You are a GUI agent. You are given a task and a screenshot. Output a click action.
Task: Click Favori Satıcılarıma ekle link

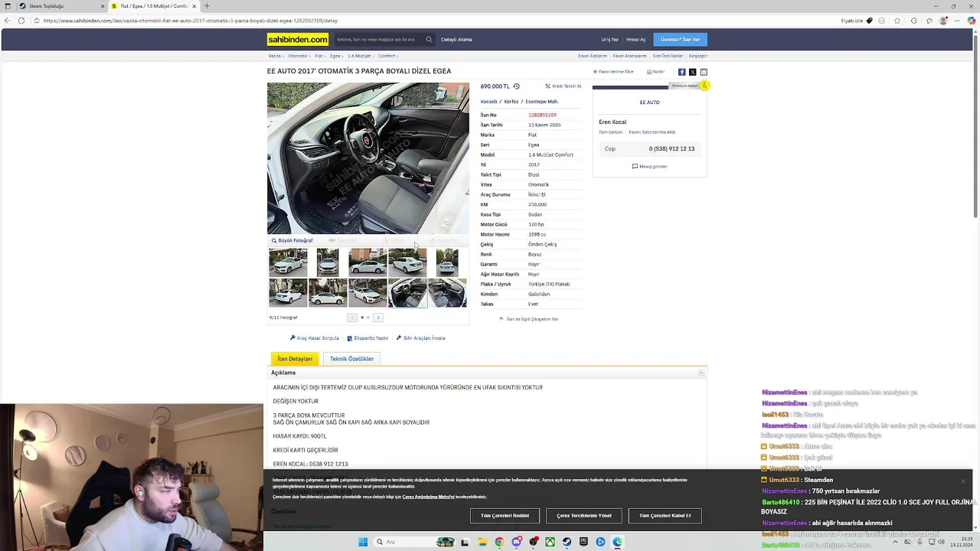point(652,132)
